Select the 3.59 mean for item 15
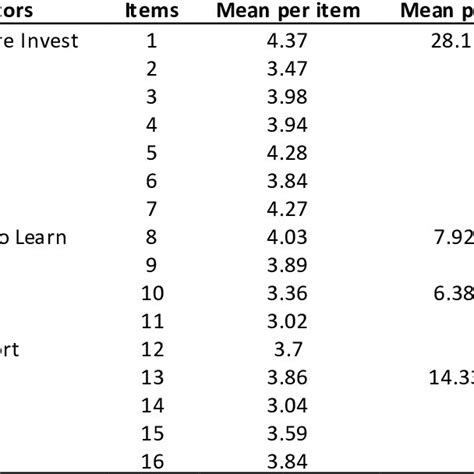This screenshot has width=474, height=474. (x=287, y=433)
